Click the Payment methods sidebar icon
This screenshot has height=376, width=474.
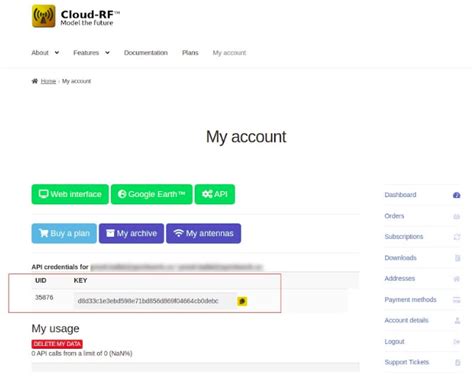tap(456, 300)
